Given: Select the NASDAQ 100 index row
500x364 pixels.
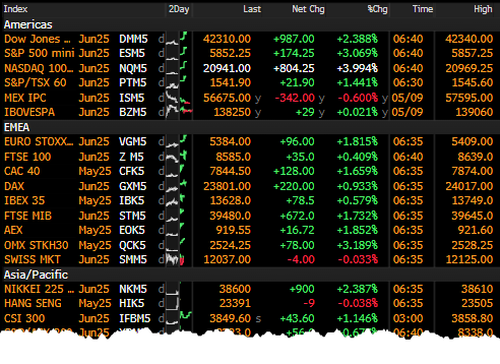Looking at the screenshot, I should tap(250, 68).
